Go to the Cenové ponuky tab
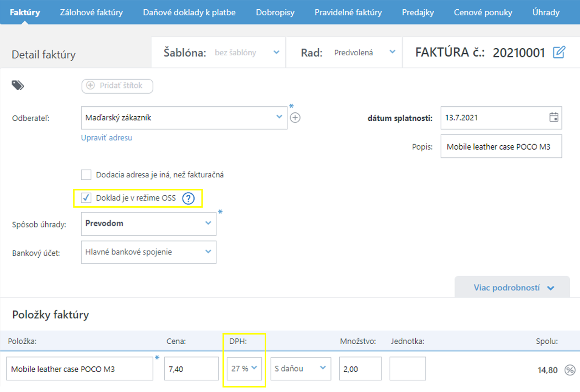 tap(483, 12)
